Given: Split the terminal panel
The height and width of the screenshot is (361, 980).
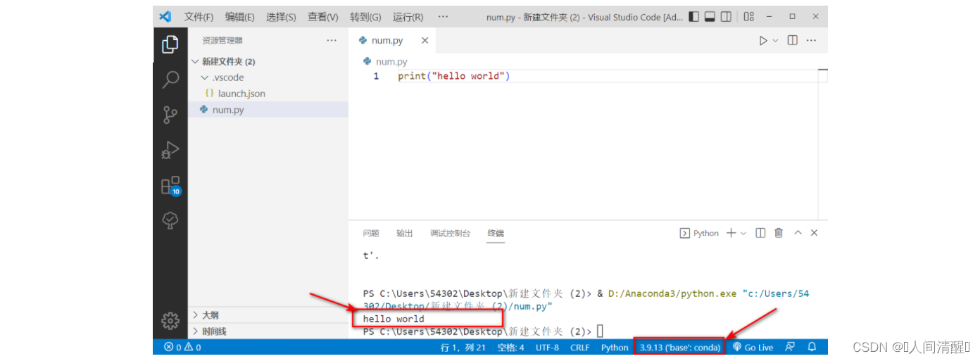Looking at the screenshot, I should [760, 233].
